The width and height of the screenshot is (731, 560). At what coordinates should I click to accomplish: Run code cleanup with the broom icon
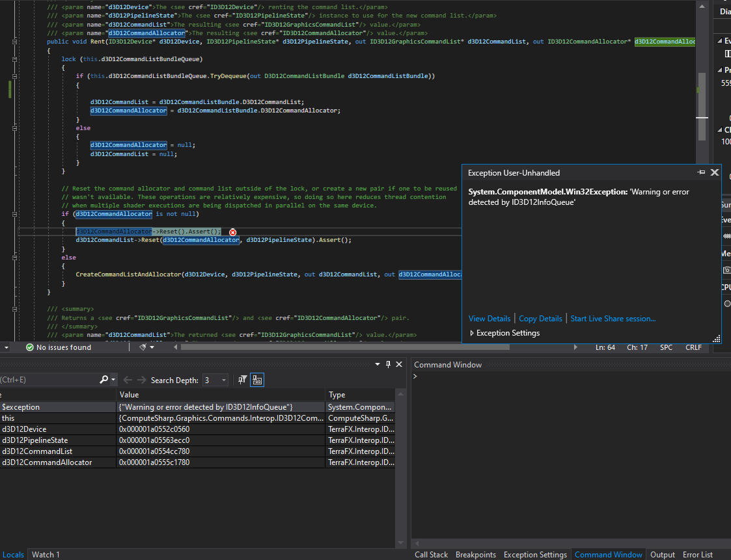143,347
